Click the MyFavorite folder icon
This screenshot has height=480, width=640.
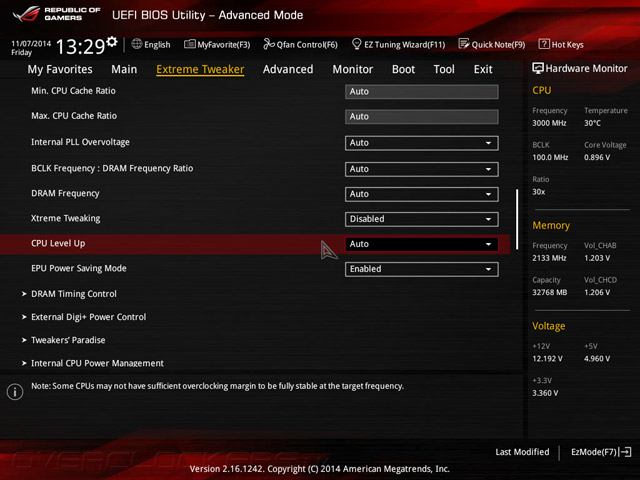[189, 44]
